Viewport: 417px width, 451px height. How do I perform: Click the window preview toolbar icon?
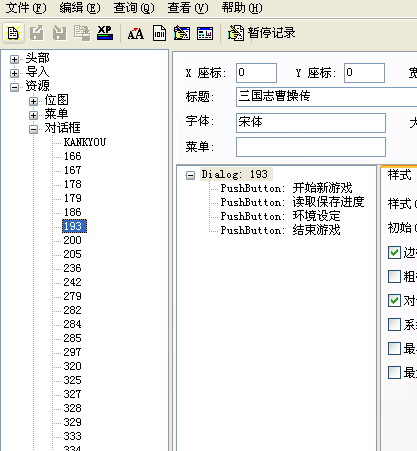(x=205, y=33)
